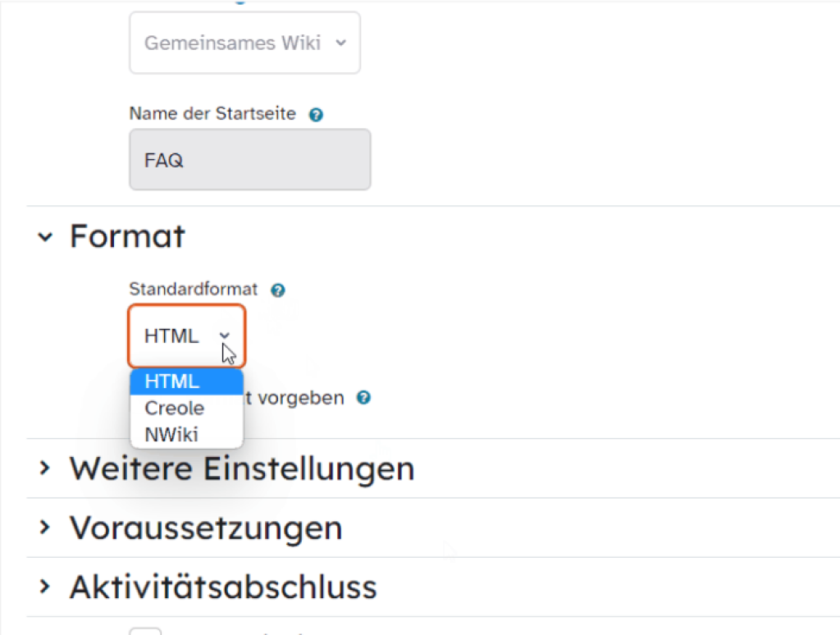Viewport: 840px width, 635px height.
Task: Open help for Standardformat
Action: tap(277, 290)
